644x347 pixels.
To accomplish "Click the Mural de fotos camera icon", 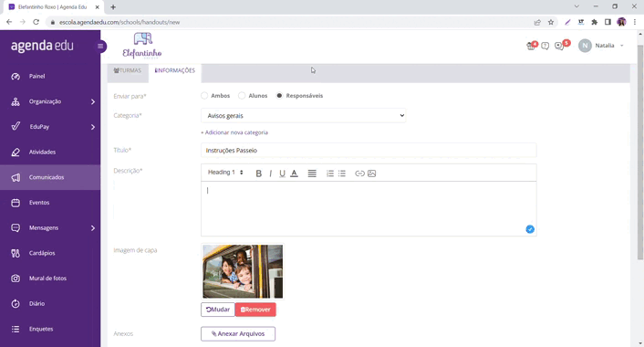I will click(x=16, y=279).
